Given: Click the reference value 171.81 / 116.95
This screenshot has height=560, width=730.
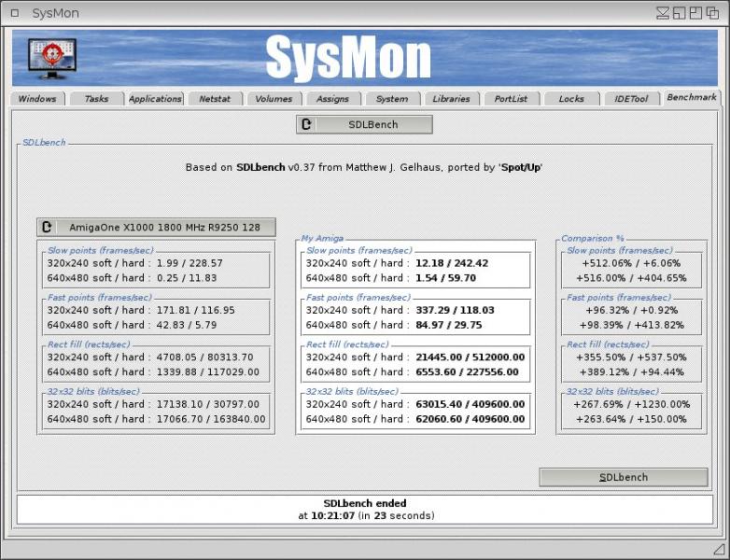Looking at the screenshot, I should pyautogui.click(x=195, y=310).
